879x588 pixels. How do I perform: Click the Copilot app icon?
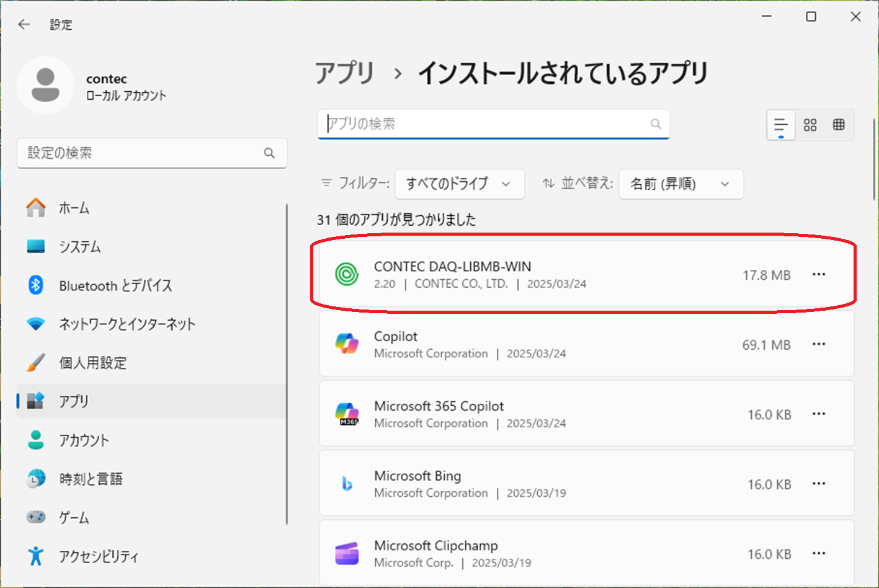click(x=347, y=344)
